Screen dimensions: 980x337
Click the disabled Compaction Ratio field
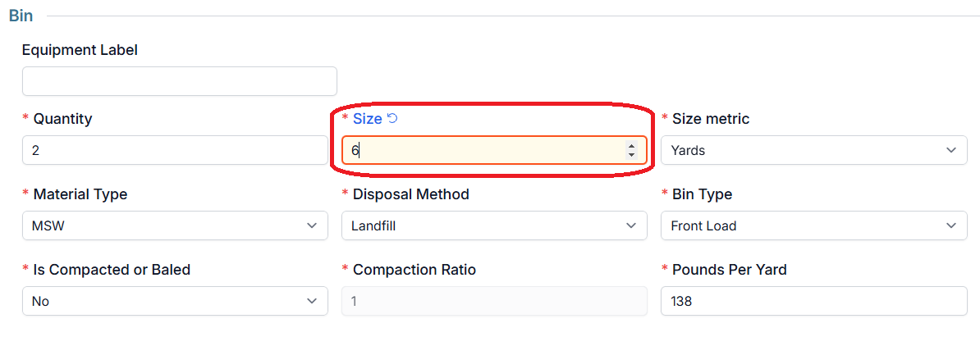click(494, 302)
